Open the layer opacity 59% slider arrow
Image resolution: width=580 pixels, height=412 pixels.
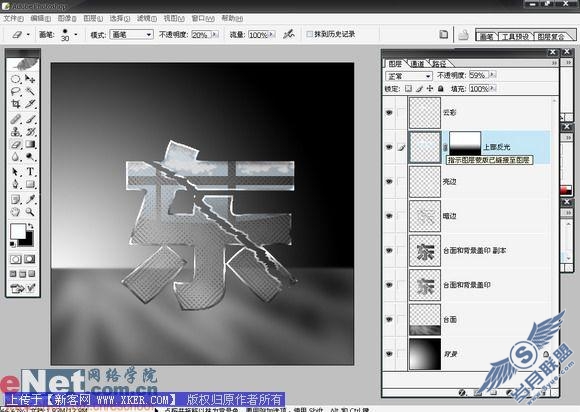tap(492, 75)
